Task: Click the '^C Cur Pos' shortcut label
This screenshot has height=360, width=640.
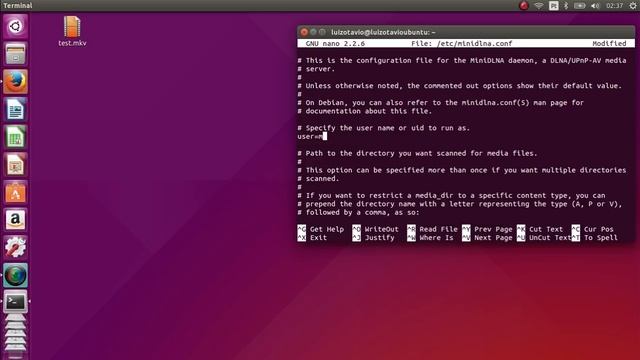Action: coord(592,229)
